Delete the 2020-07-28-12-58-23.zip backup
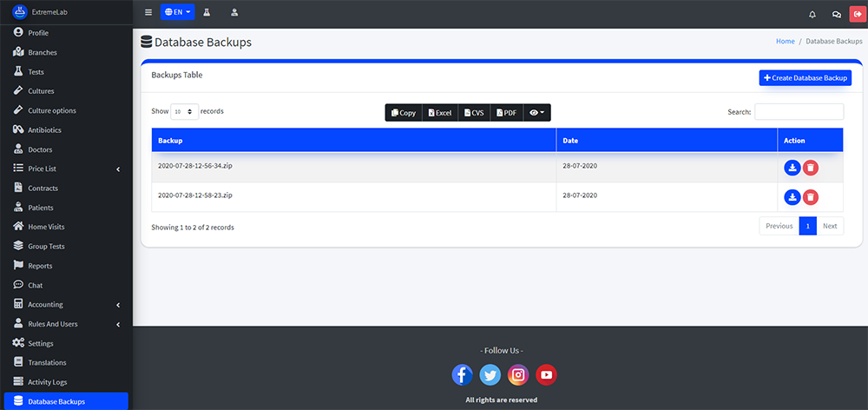Viewport: 868px width, 410px height. pyautogui.click(x=810, y=197)
